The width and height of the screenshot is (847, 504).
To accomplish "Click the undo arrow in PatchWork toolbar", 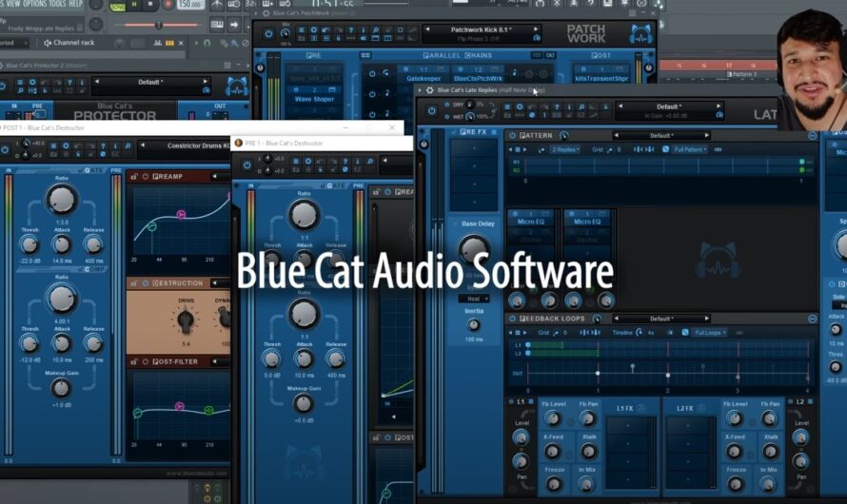I will point(325,30).
